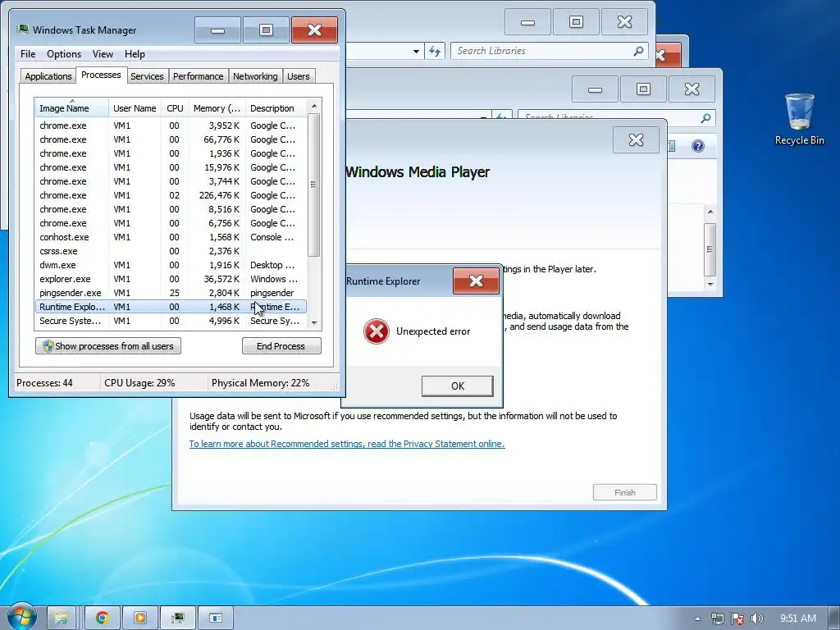Select the Runtime Explorer process row
The image size is (840, 630).
point(171,307)
